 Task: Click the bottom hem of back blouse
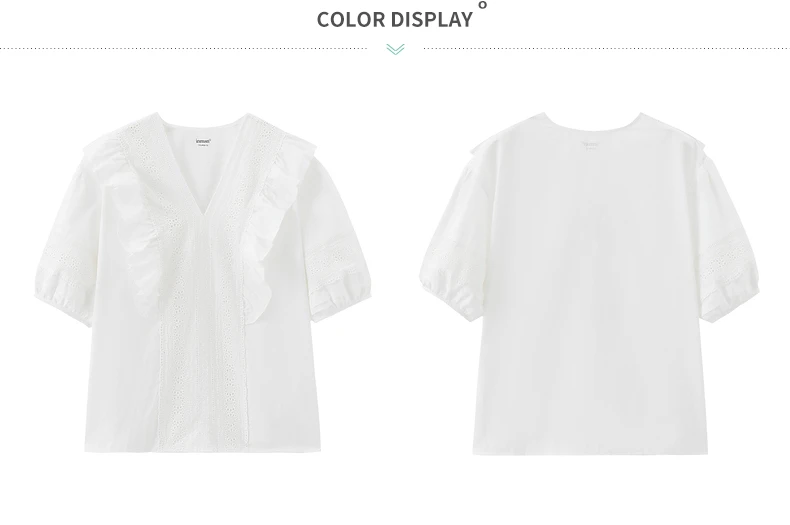(x=590, y=451)
